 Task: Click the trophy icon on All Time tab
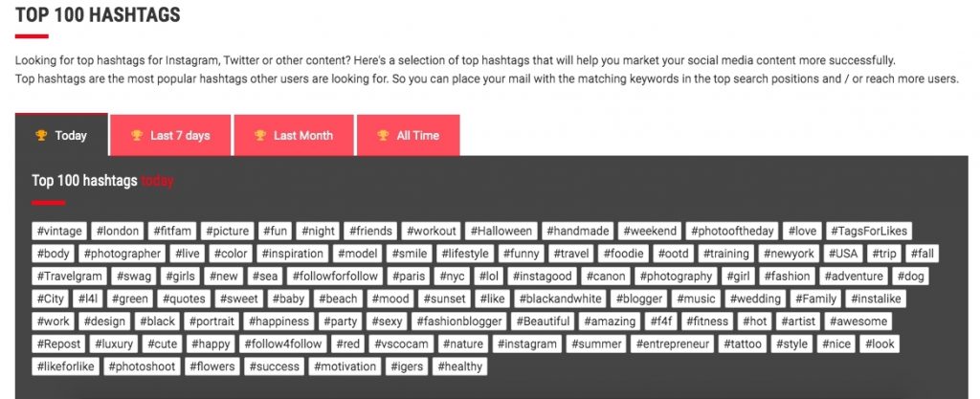383,136
